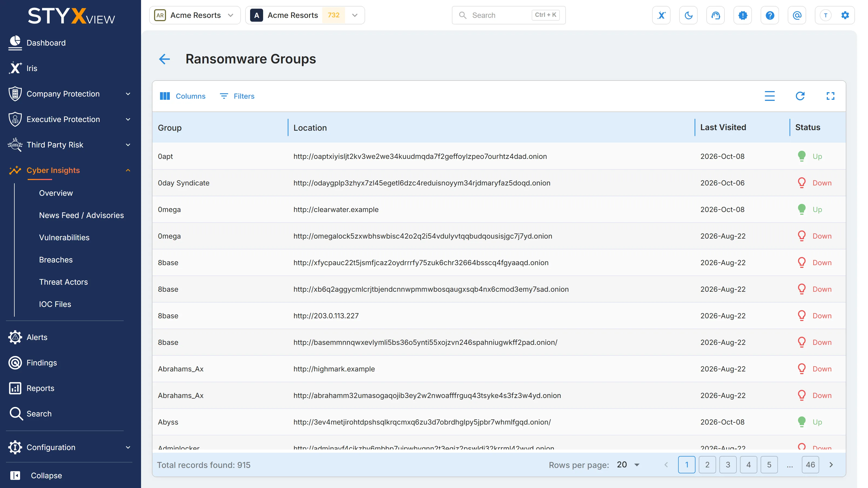This screenshot has height=488, width=868.
Task: Open the alert badge icon in header
Action: point(743,15)
